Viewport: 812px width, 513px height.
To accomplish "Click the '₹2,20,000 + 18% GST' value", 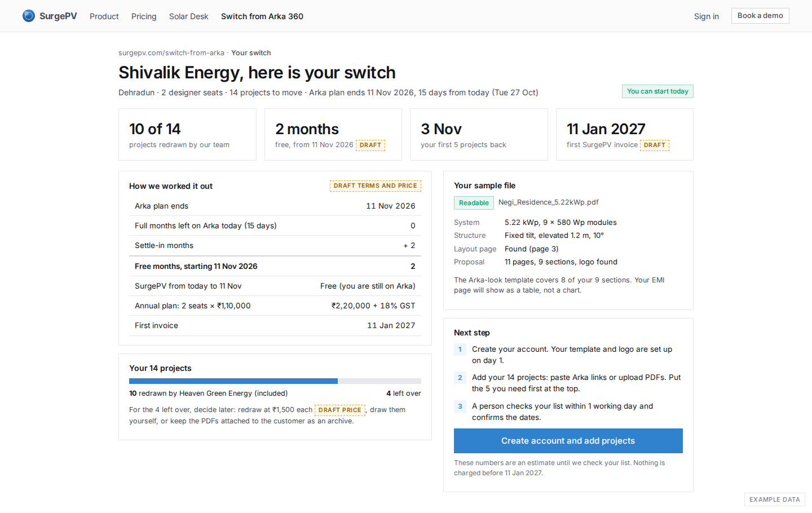I will point(373,306).
